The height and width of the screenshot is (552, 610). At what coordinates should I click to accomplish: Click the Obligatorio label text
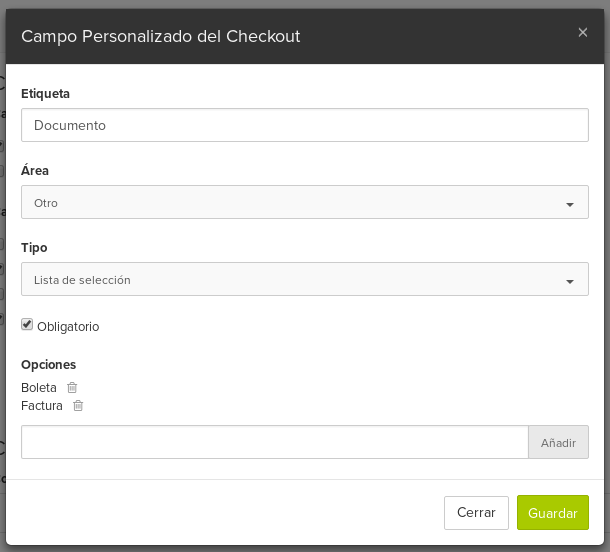coord(68,326)
